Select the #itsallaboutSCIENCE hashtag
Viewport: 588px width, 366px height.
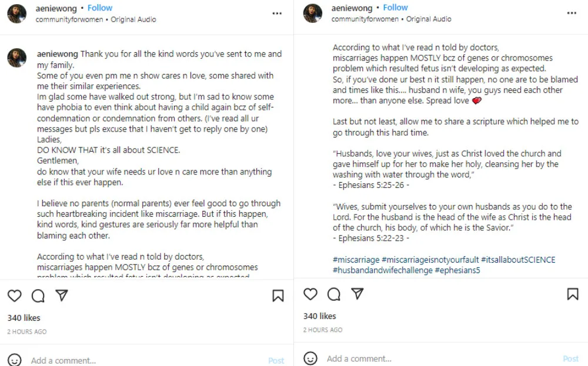pyautogui.click(x=518, y=260)
